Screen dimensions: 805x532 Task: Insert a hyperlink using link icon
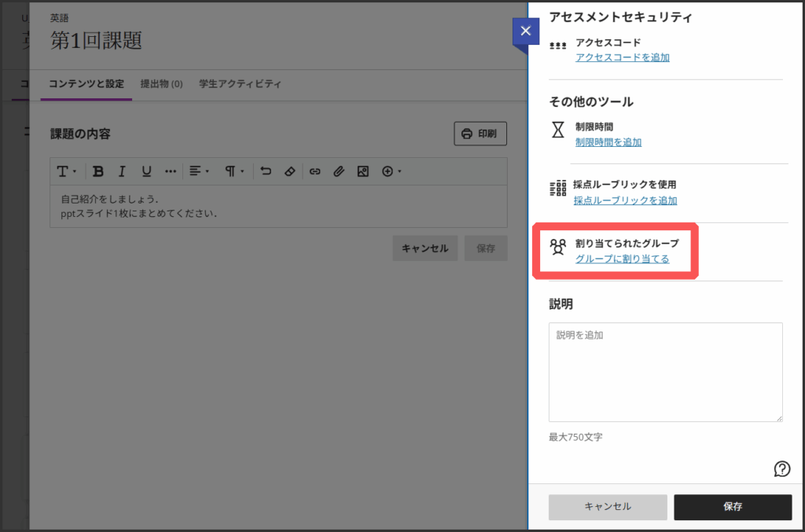click(314, 171)
